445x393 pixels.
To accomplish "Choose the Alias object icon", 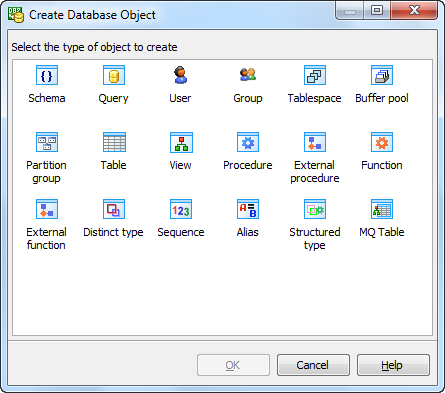I will tap(248, 209).
